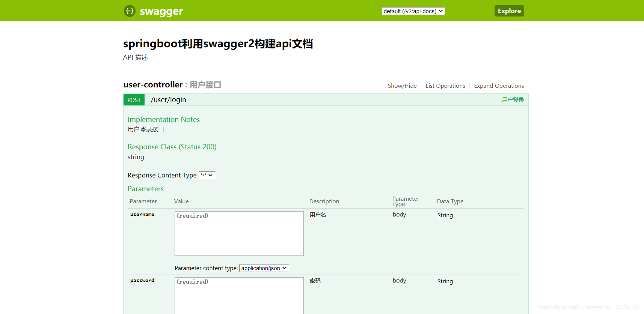Click the Parameter column header
This screenshot has height=314, width=644.
tap(143, 201)
